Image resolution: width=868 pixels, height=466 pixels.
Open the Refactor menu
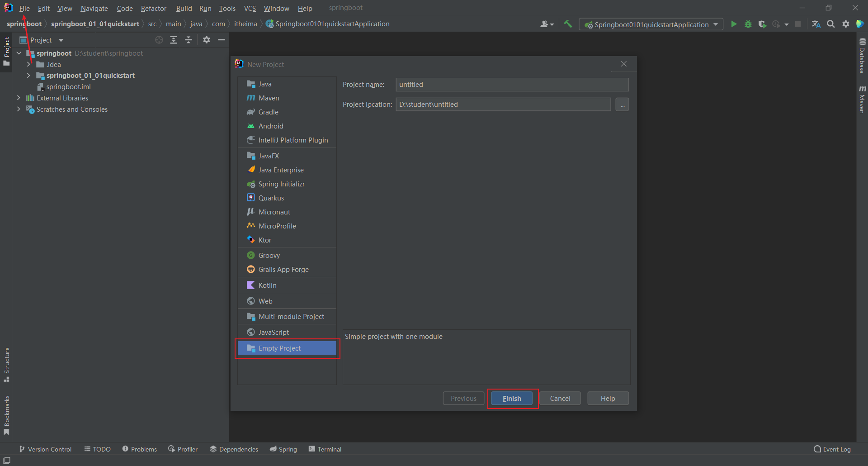point(153,8)
